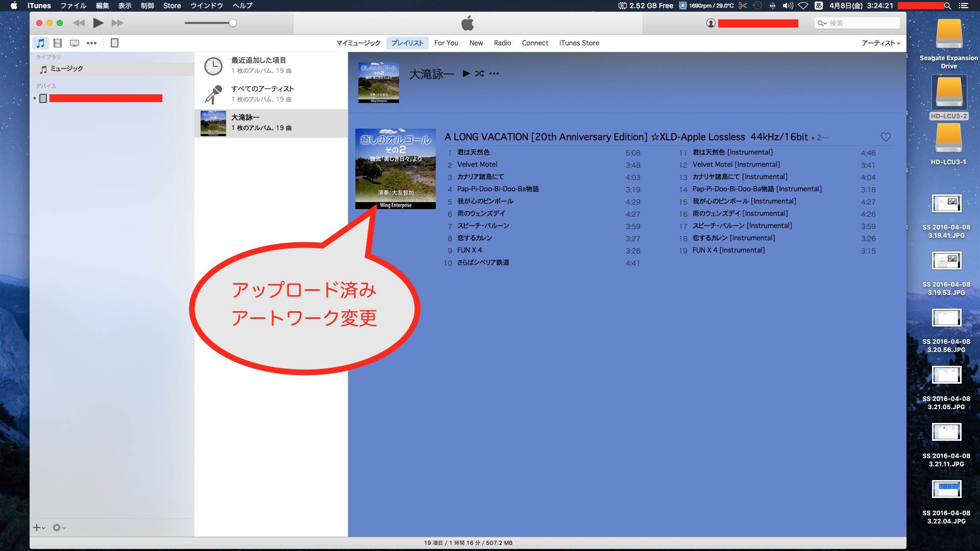Switch to the Movies library icon
The height and width of the screenshot is (551, 980).
58,43
